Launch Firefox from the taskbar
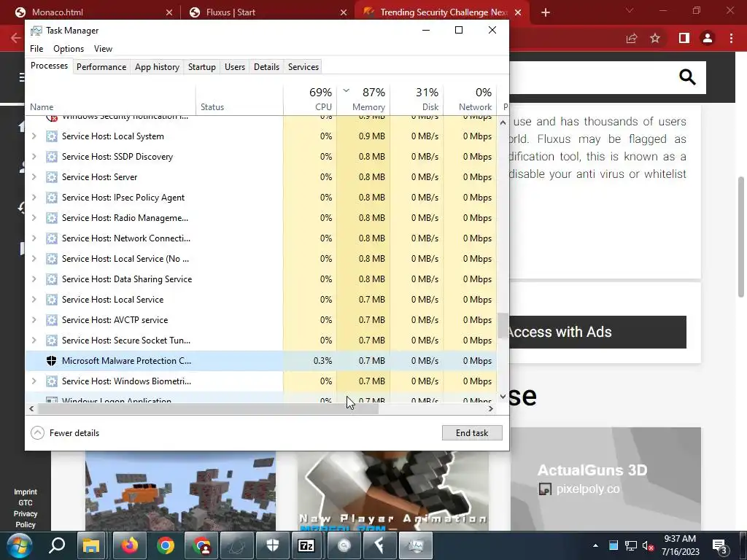 [129, 545]
